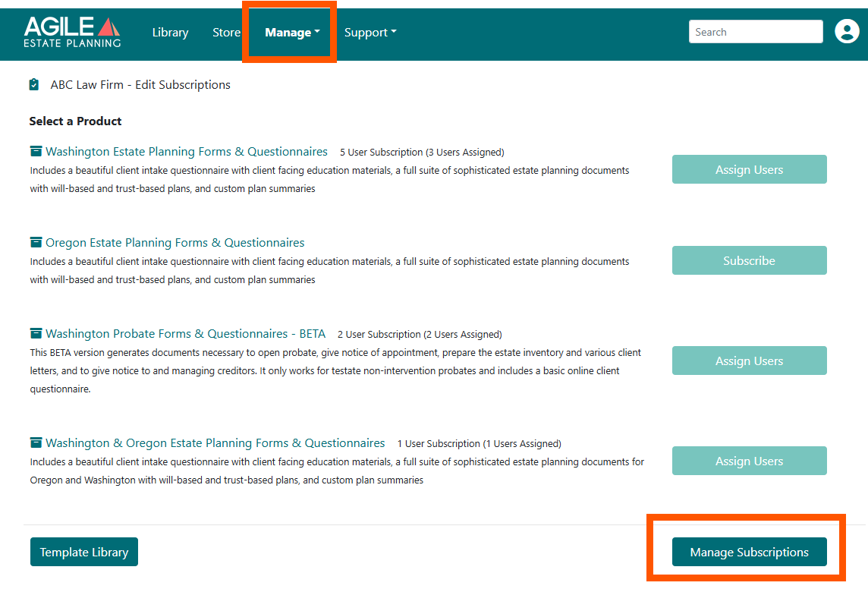
Task: Expand the Manage dropdown menu
Action: [292, 32]
